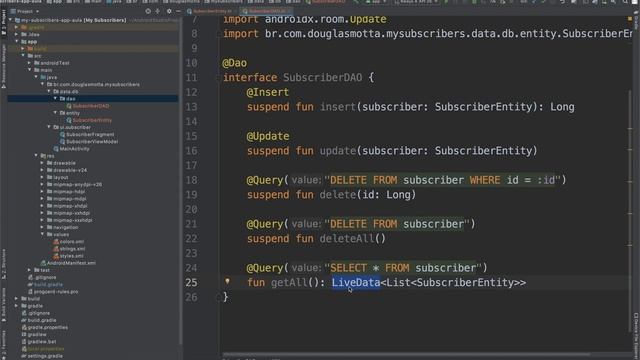
Task: Click the Kotlin file icon of SubscriberEntity
Action: pos(69,120)
